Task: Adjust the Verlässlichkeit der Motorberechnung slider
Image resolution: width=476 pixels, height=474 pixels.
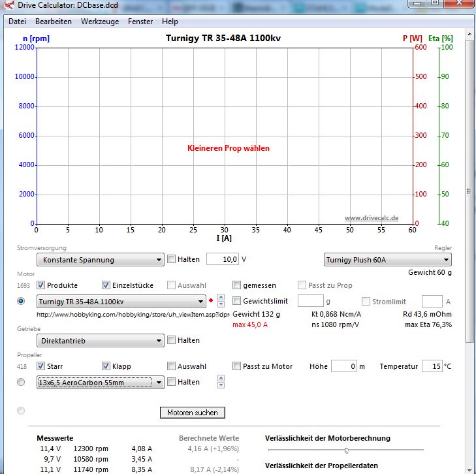Action: click(346, 450)
